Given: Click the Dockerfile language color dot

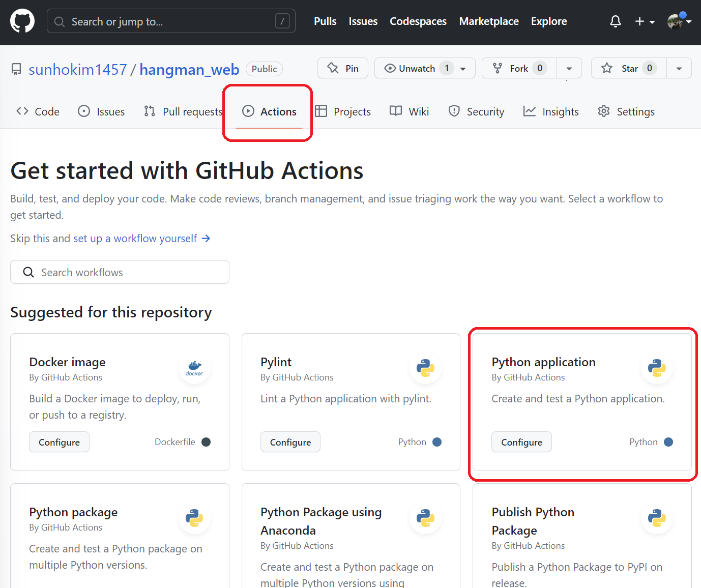Looking at the screenshot, I should 206,442.
